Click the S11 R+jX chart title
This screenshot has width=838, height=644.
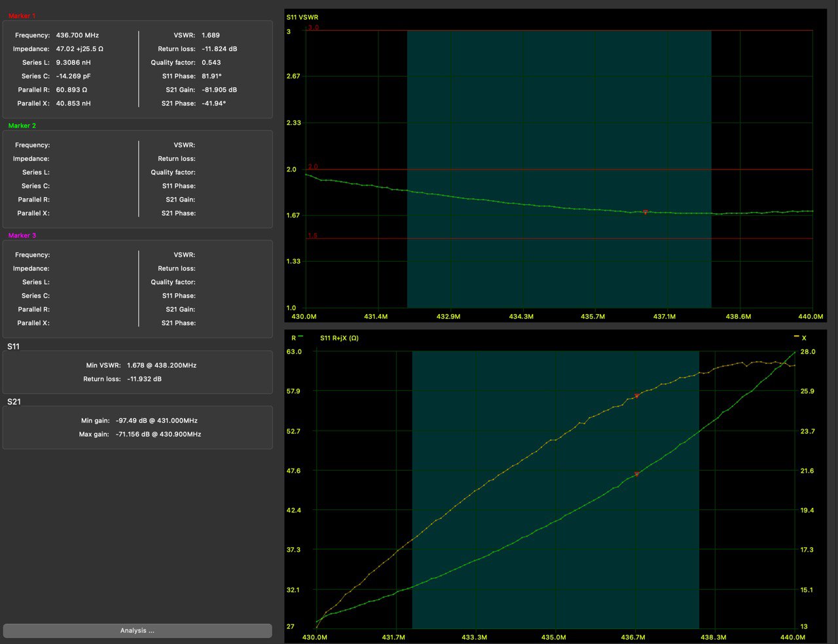tap(339, 338)
